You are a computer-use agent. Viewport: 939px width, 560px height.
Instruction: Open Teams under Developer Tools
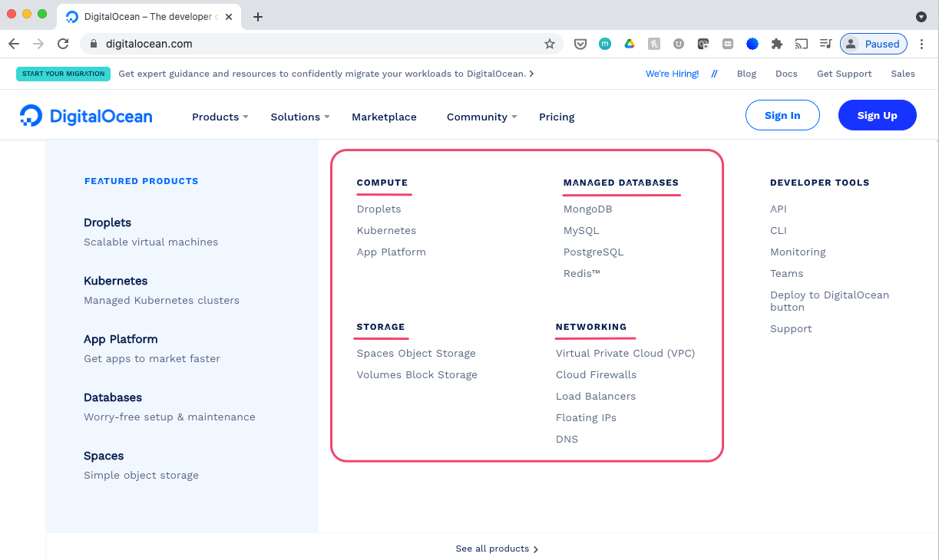click(x=787, y=273)
